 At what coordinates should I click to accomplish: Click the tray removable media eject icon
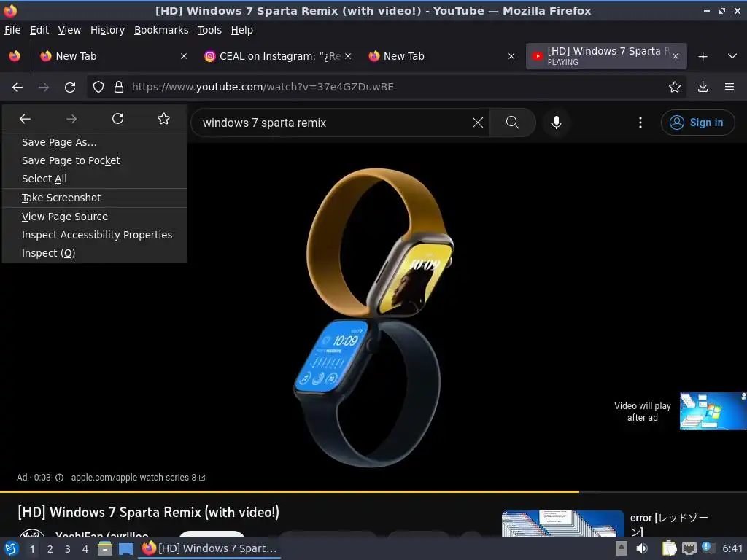[622, 548]
